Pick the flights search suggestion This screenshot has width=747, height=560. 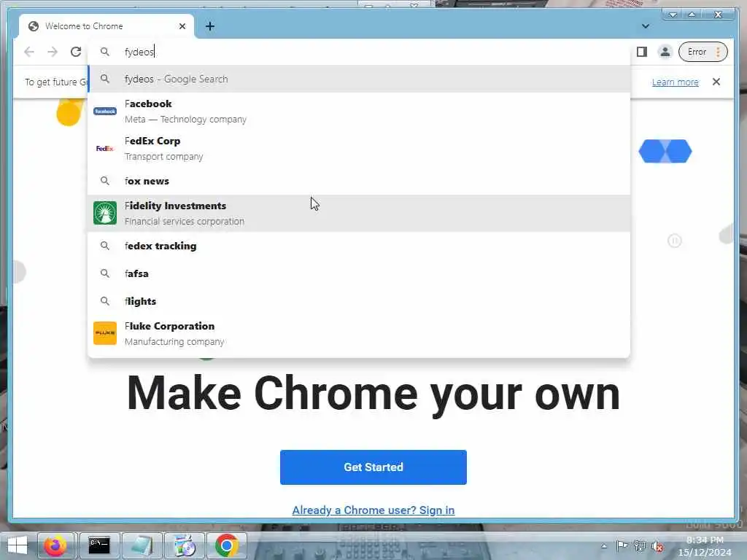(x=359, y=301)
